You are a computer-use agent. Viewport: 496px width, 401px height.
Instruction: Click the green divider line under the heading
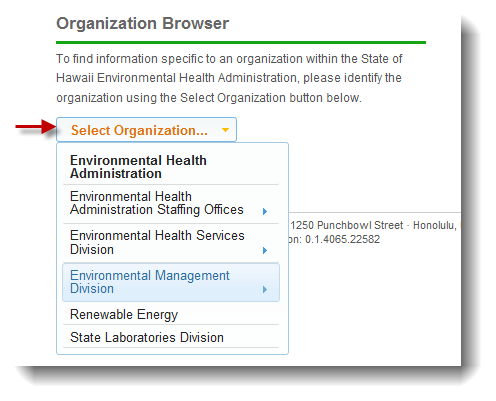[241, 43]
